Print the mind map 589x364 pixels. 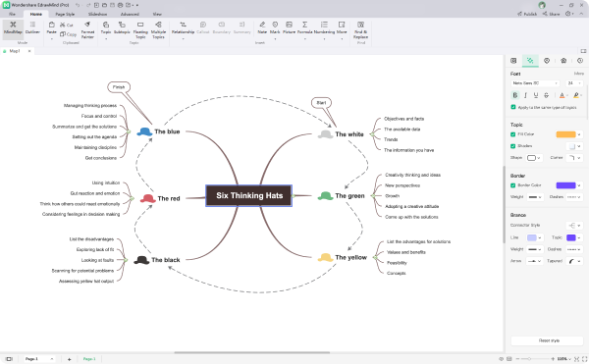[120, 5]
